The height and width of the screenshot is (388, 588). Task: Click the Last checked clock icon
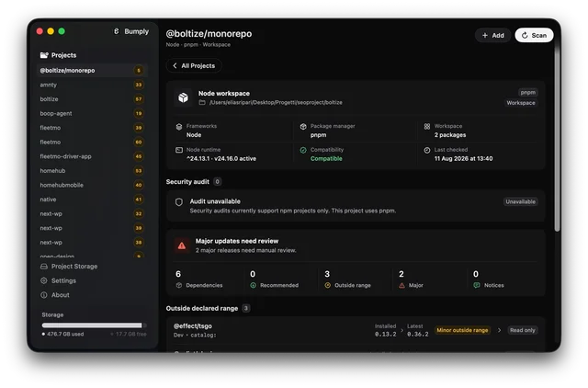click(x=426, y=150)
